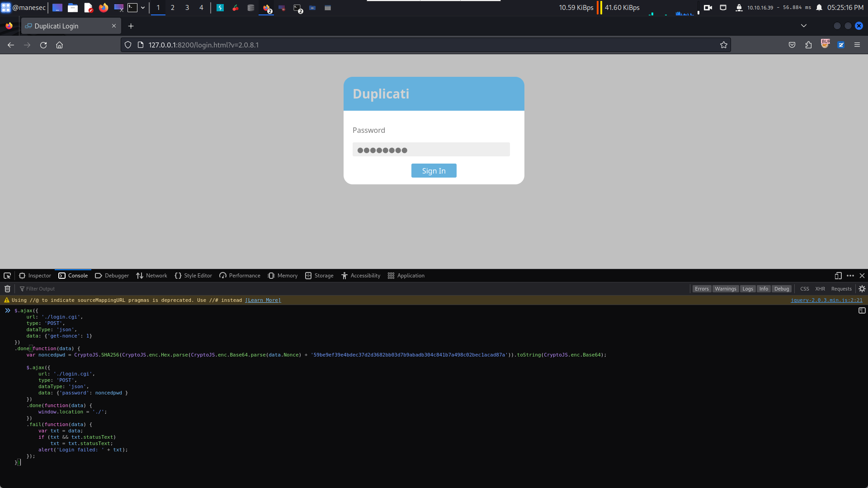Open the Style Editor devtools tab
The width and height of the screenshot is (868, 488).
pos(193,276)
